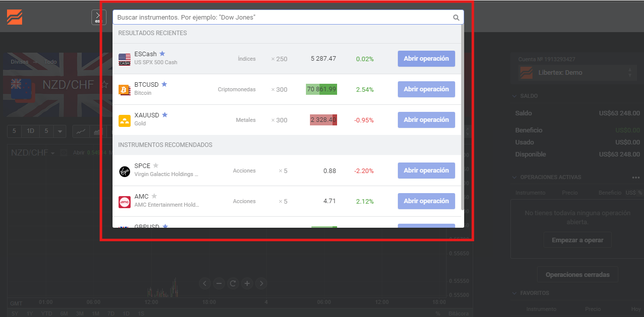Select the 7D chart range

click(x=111, y=313)
